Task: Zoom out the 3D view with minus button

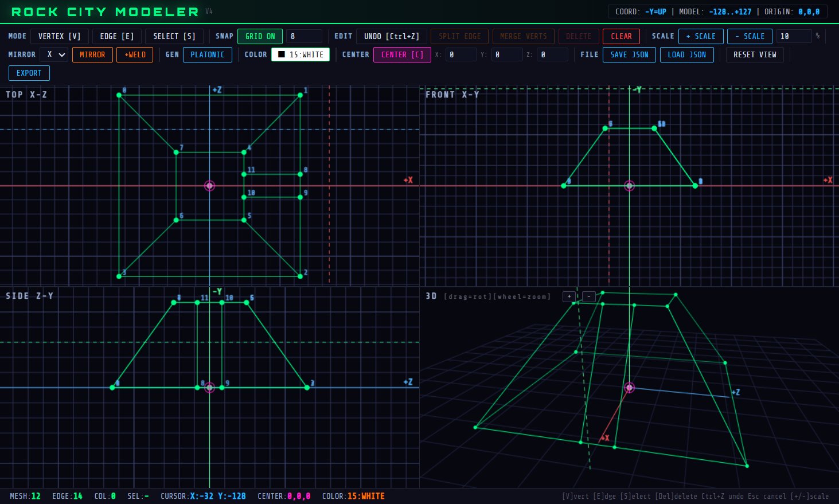Action: click(x=589, y=296)
